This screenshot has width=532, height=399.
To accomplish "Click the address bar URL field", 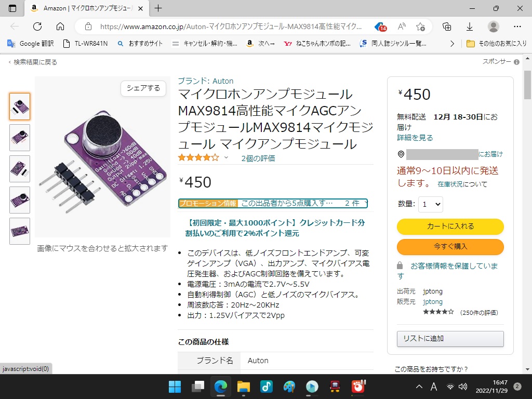I will tap(231, 26).
